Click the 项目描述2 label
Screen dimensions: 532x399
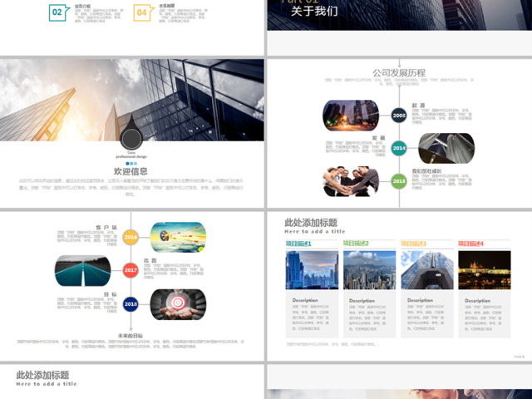pyautogui.click(x=356, y=244)
